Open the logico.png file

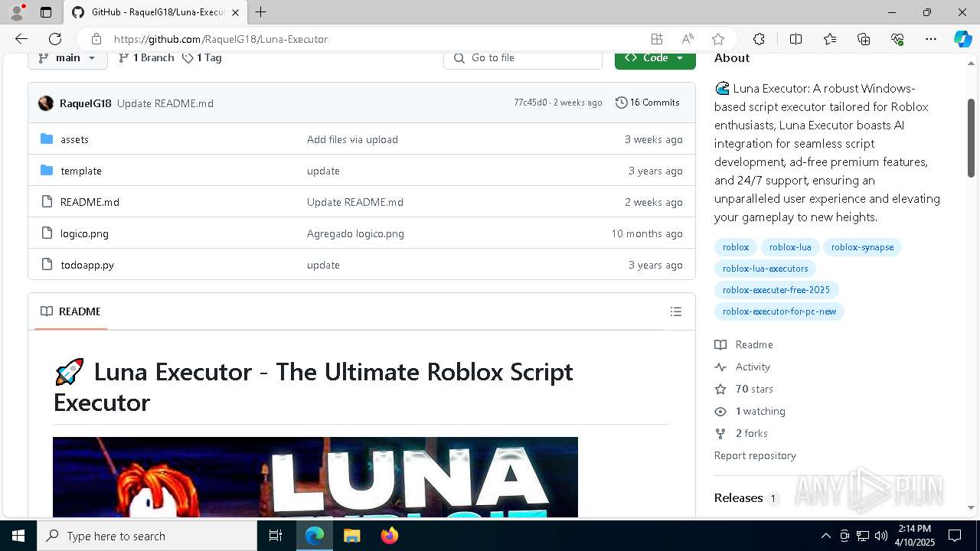[84, 233]
